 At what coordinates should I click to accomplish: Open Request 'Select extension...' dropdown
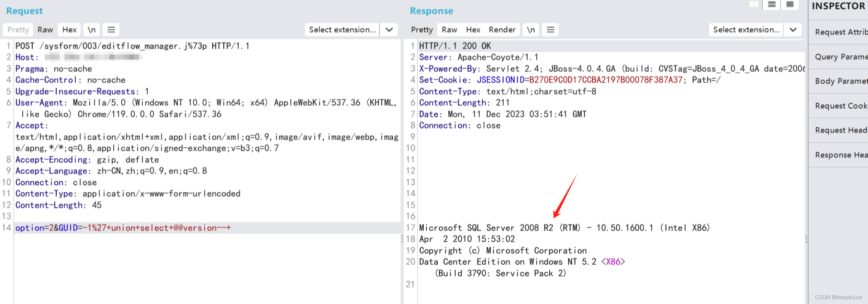tap(342, 30)
